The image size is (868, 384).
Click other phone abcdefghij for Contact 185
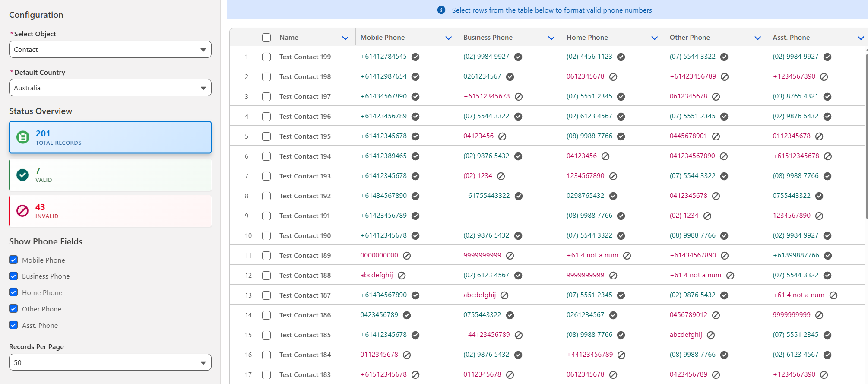pos(686,335)
